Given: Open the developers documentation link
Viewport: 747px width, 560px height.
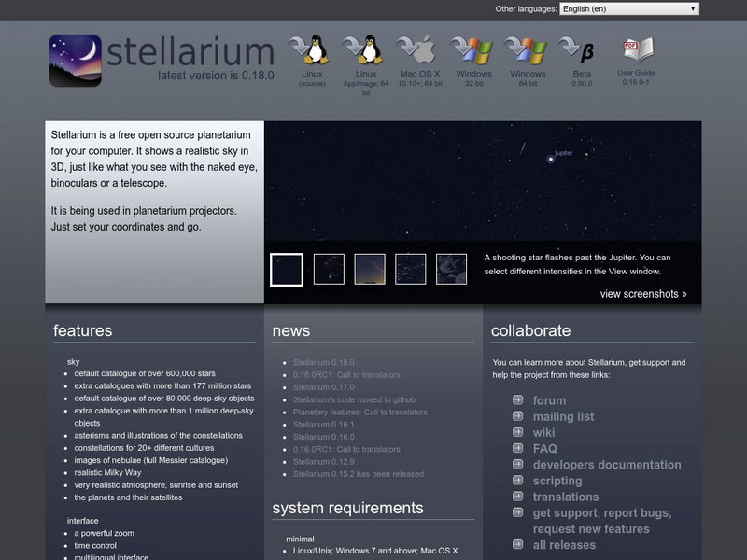Looking at the screenshot, I should (607, 465).
